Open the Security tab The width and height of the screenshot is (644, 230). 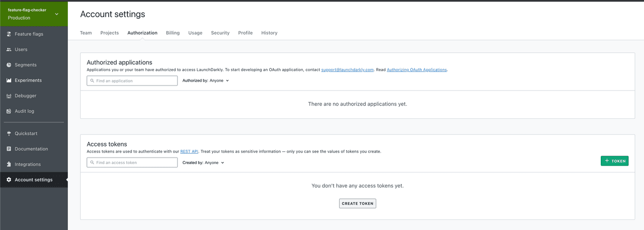[x=220, y=33]
